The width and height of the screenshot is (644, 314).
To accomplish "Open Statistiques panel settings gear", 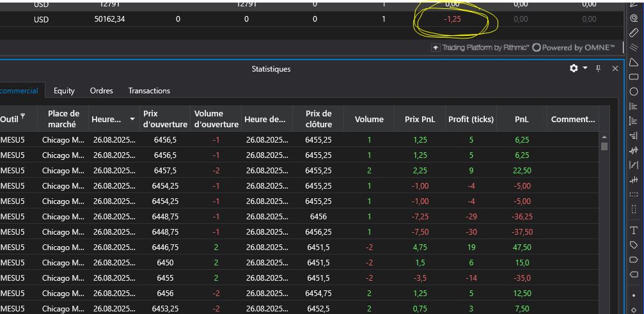I will (574, 68).
